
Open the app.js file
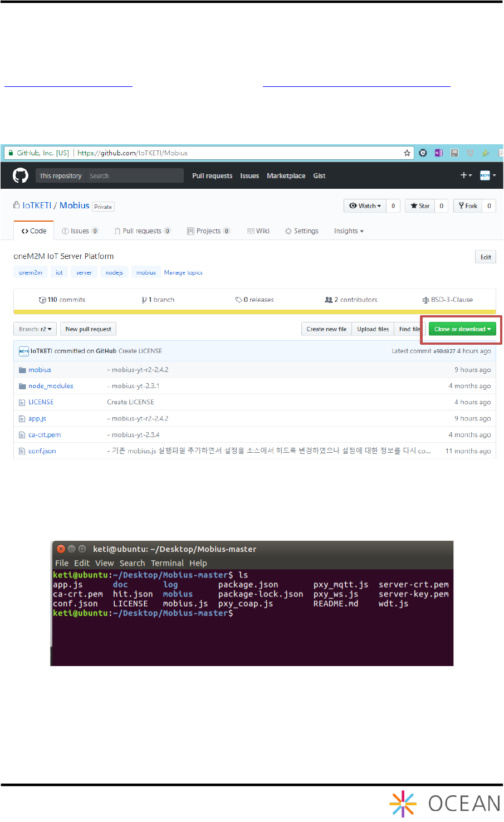pyautogui.click(x=37, y=419)
